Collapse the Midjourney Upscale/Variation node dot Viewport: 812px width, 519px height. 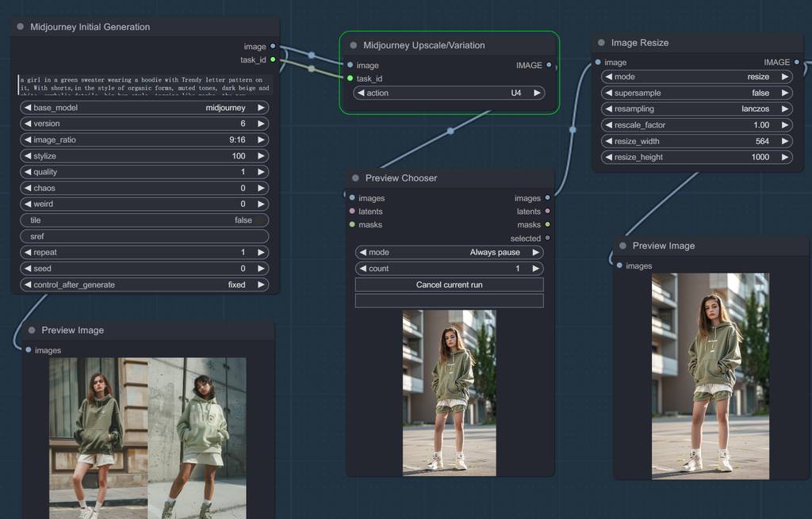354,46
